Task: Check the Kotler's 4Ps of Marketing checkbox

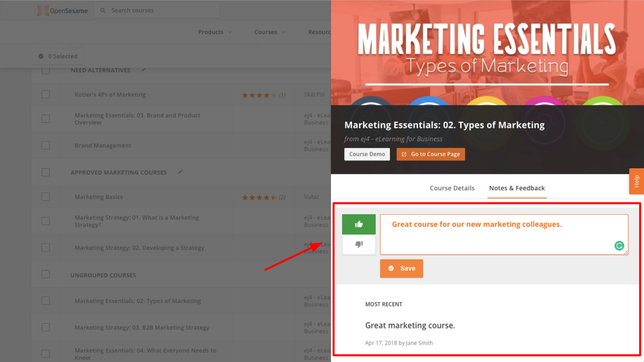Action: point(46,95)
